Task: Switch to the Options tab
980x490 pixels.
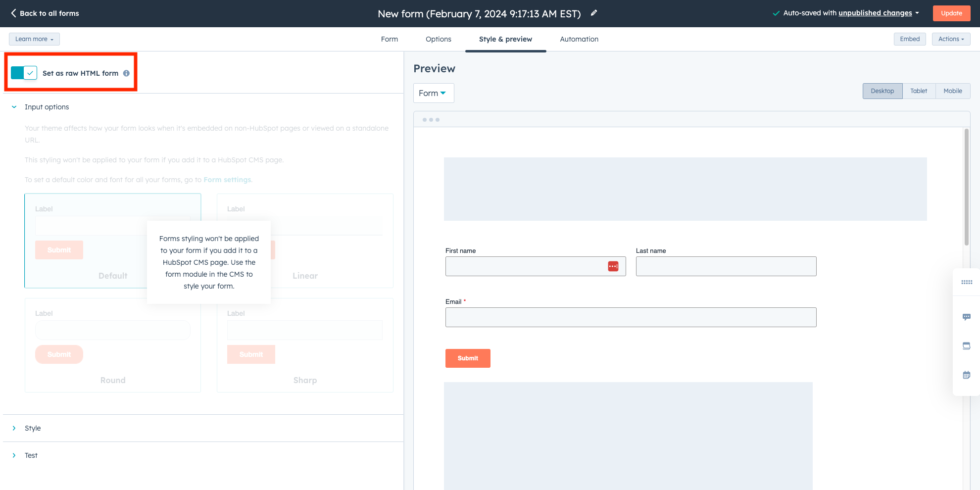Action: tap(438, 39)
